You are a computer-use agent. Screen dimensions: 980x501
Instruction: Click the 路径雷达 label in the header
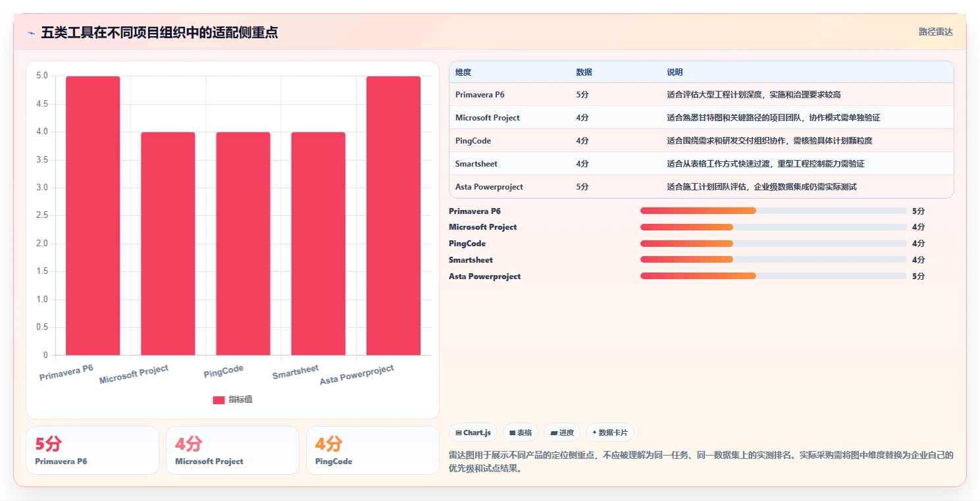coord(936,32)
